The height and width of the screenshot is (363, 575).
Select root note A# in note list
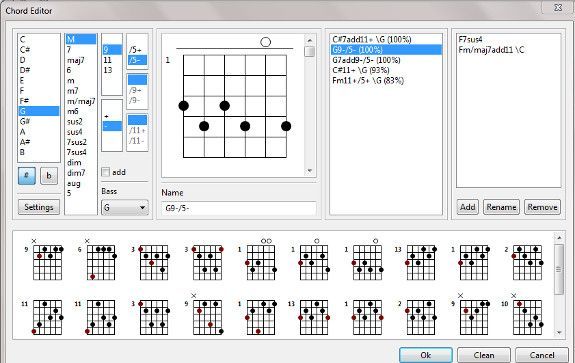pos(39,142)
